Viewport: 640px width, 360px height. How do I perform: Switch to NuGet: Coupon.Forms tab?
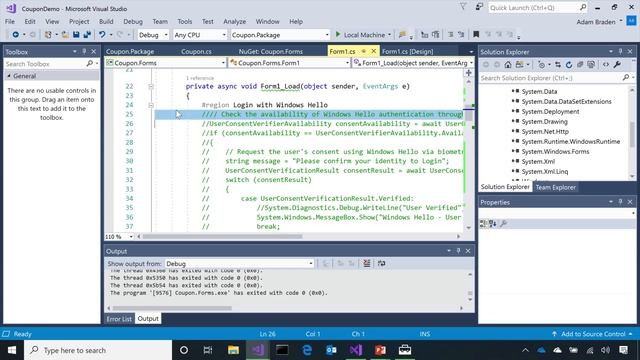point(271,51)
